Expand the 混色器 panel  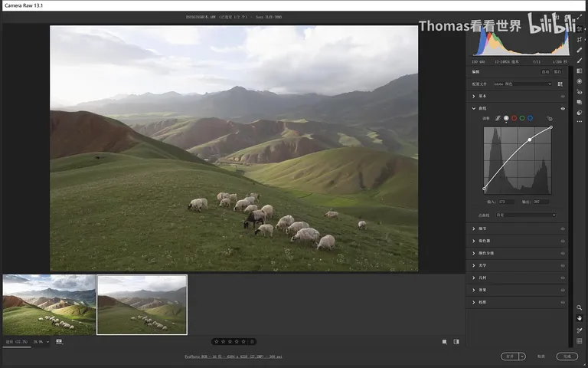[474, 241]
